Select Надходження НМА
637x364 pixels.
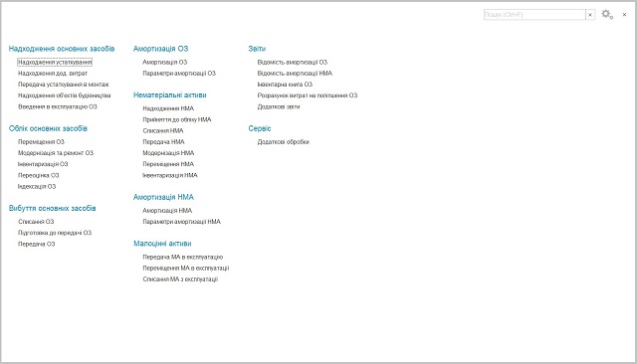(168, 108)
